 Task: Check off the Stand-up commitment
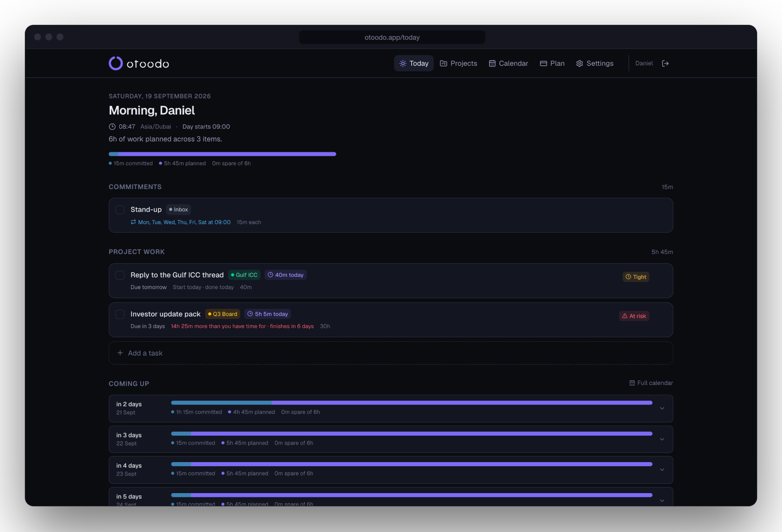coord(120,210)
